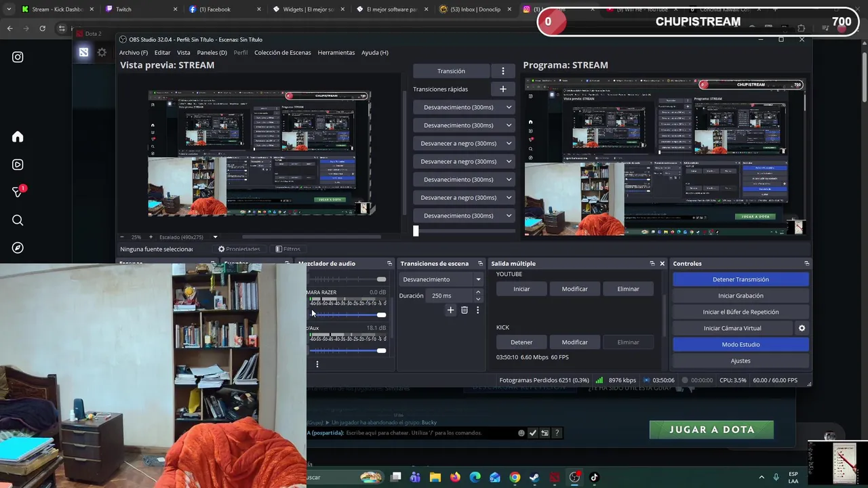Open the Ayuda menu

(x=374, y=52)
